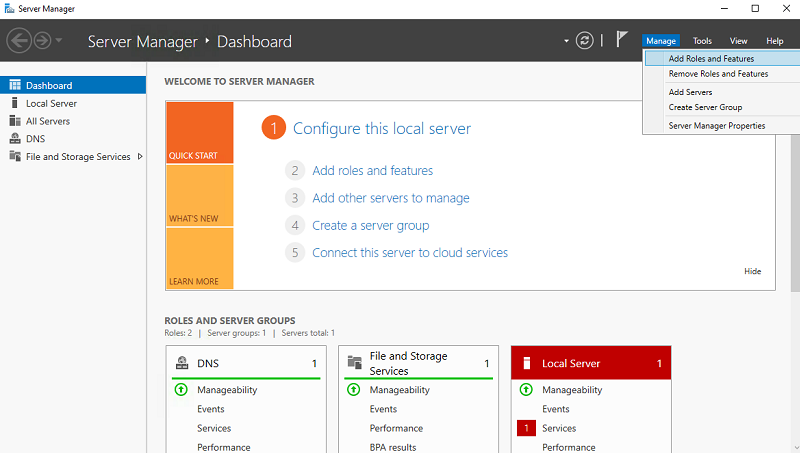Select the WHAT'S NEW tile
Image resolution: width=800 pixels, height=453 pixels.
pos(199,195)
